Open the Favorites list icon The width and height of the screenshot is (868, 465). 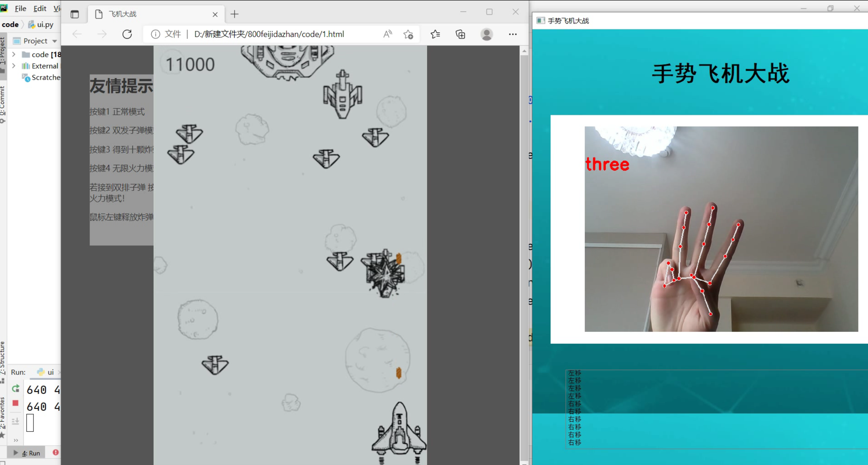(435, 34)
